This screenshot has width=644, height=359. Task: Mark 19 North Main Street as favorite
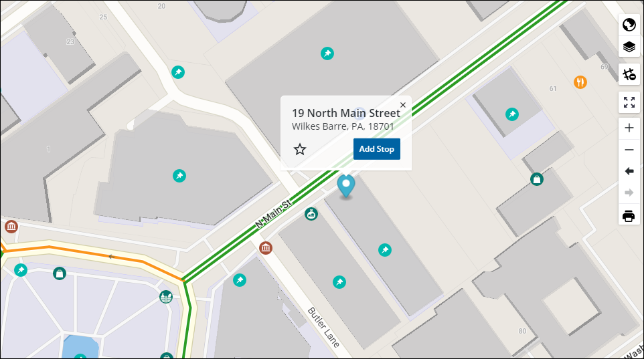[x=300, y=149]
